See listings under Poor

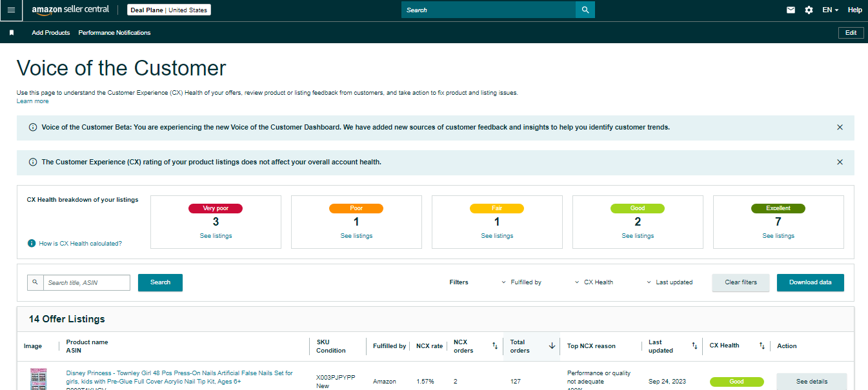(x=356, y=236)
